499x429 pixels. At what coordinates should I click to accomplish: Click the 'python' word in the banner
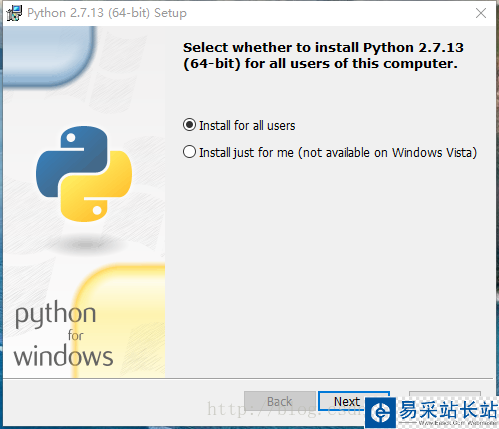click(55, 315)
